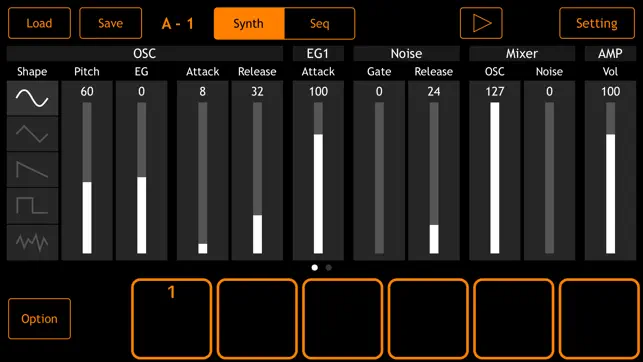Click the Mixer OSC value 127
This screenshot has height=362, width=643.
tap(495, 91)
